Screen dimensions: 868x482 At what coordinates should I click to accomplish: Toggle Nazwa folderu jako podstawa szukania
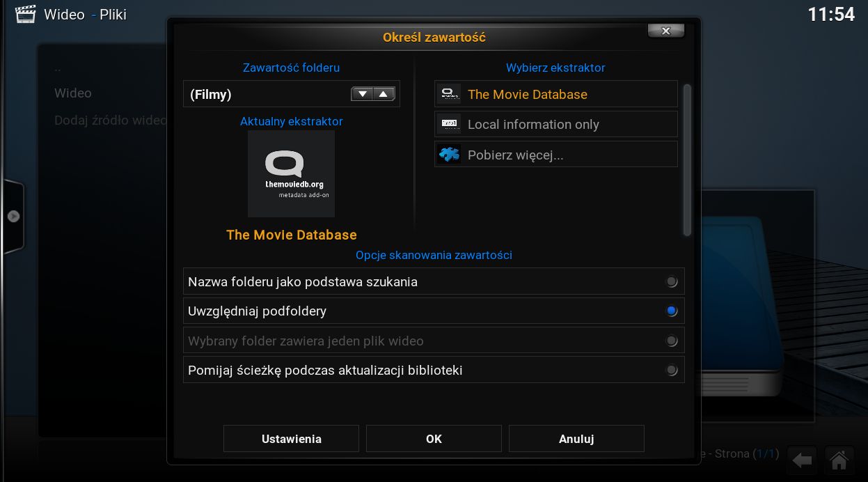coord(434,281)
